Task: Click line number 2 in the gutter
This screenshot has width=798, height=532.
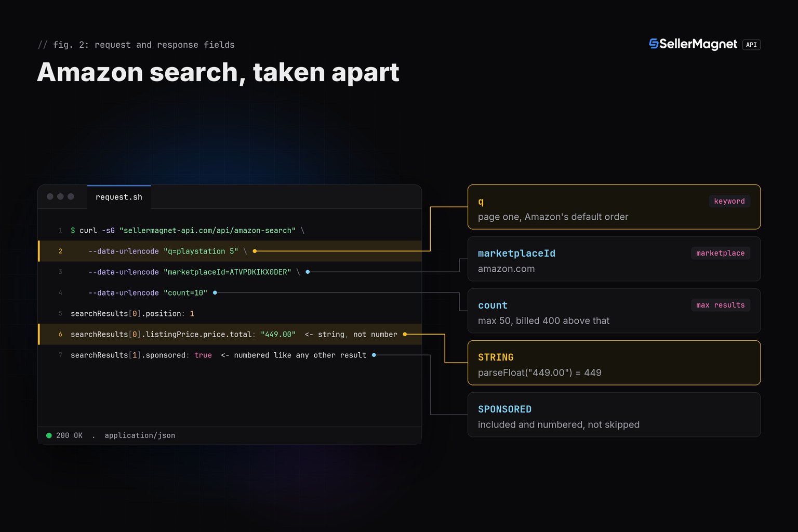Action: click(60, 251)
